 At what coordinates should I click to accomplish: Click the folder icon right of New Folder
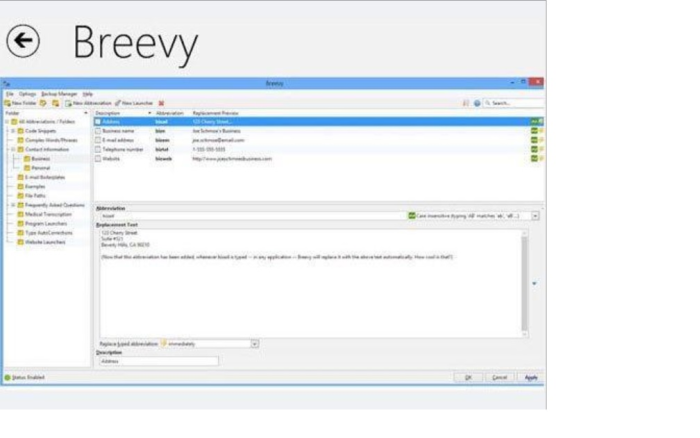click(x=43, y=103)
